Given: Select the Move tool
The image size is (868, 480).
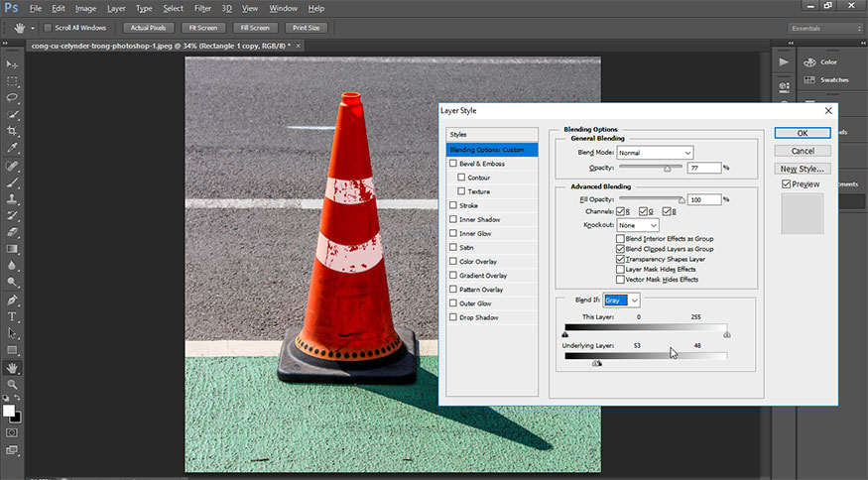Looking at the screenshot, I should tap(13, 64).
